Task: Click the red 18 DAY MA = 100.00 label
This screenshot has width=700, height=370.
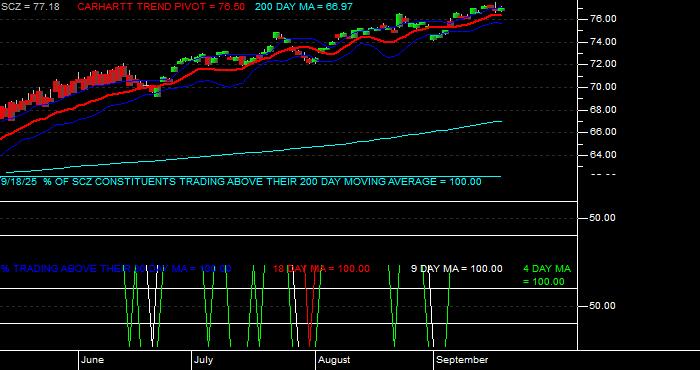Action: (321, 269)
